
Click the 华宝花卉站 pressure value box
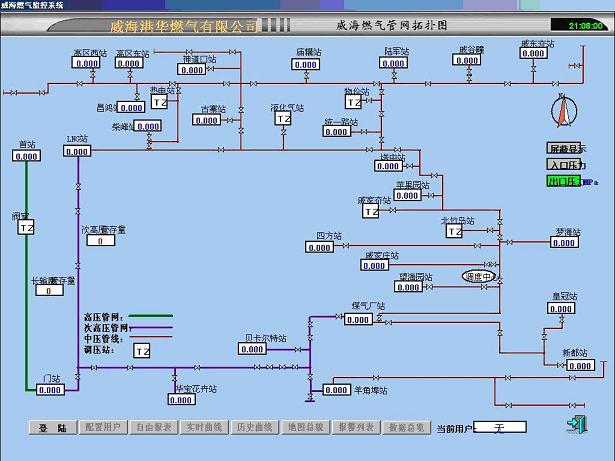181,399
